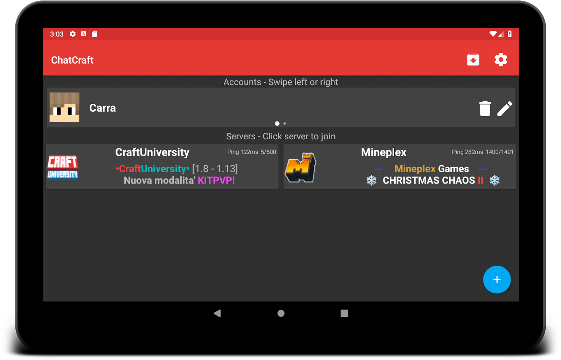Tap the CraftUniversity ping and player count
Viewport: 561px width, 360px height.
pyautogui.click(x=252, y=152)
